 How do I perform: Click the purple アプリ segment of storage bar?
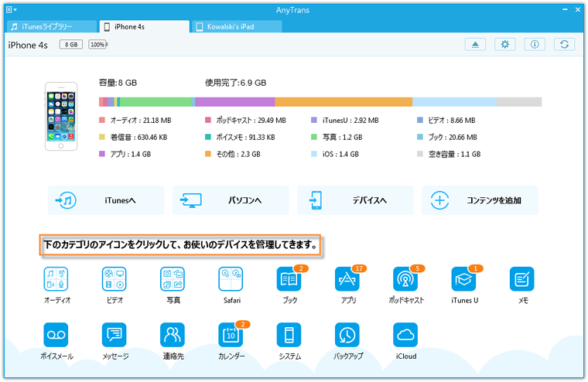(235, 102)
